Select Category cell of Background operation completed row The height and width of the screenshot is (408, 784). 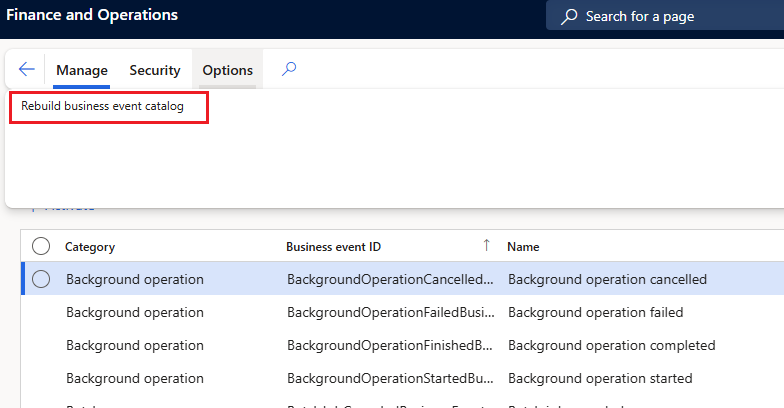135,346
